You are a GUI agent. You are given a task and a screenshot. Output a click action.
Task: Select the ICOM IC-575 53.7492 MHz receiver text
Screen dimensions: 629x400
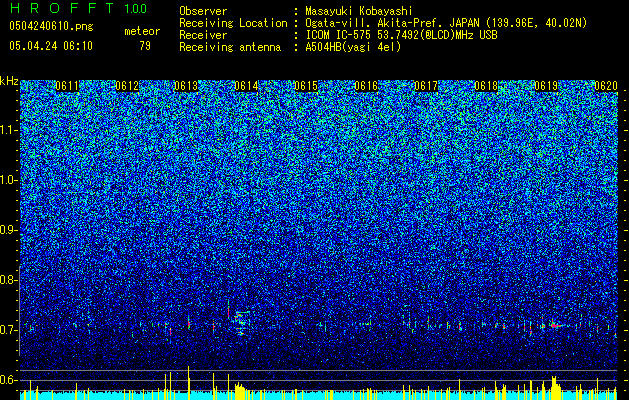click(x=401, y=35)
